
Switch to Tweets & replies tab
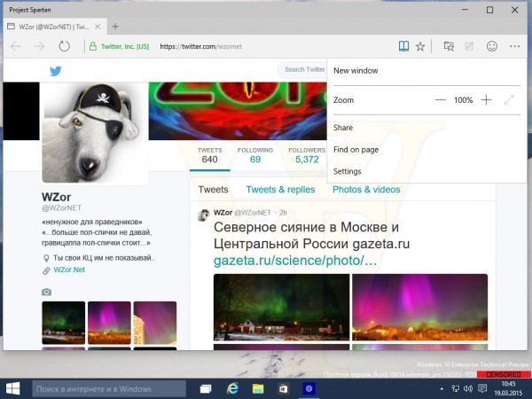(x=280, y=190)
